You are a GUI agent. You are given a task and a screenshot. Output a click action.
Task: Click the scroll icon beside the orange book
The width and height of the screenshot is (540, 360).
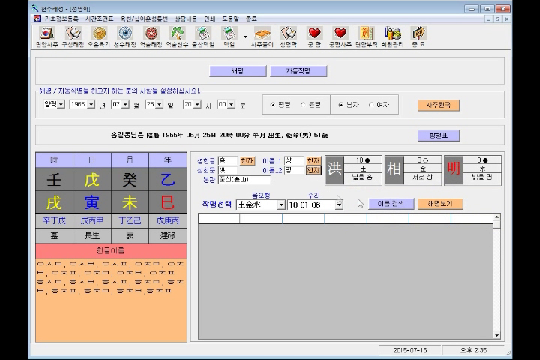tap(288, 33)
